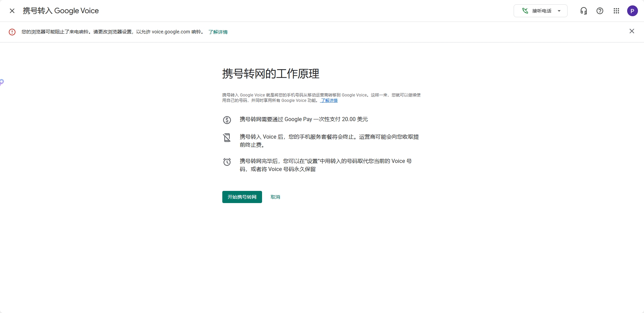Screen dimensions: 644x313
Task: Close the port-in page with the X icon
Action: tap(12, 11)
